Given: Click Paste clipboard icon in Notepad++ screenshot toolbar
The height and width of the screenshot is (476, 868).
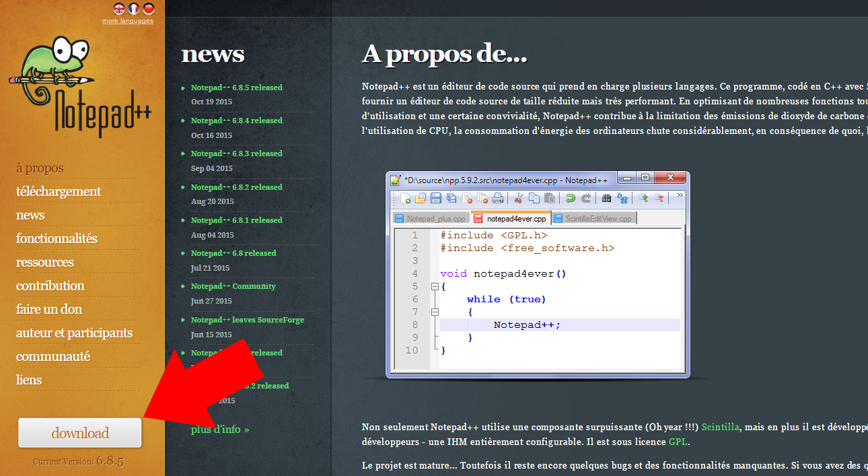Looking at the screenshot, I should (x=550, y=198).
